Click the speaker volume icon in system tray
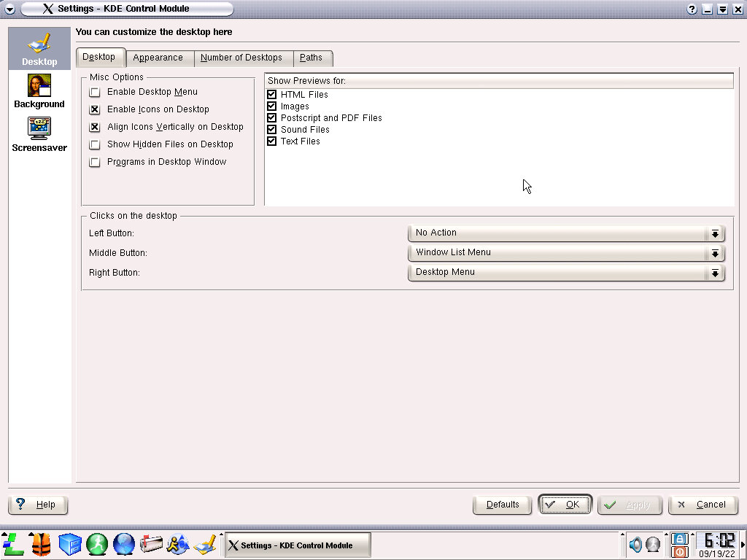 [x=635, y=545]
